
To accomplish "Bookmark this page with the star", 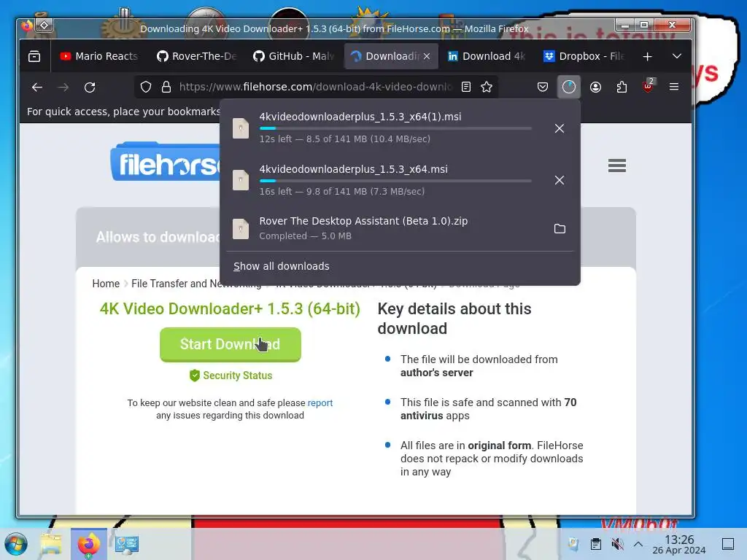I will click(487, 87).
